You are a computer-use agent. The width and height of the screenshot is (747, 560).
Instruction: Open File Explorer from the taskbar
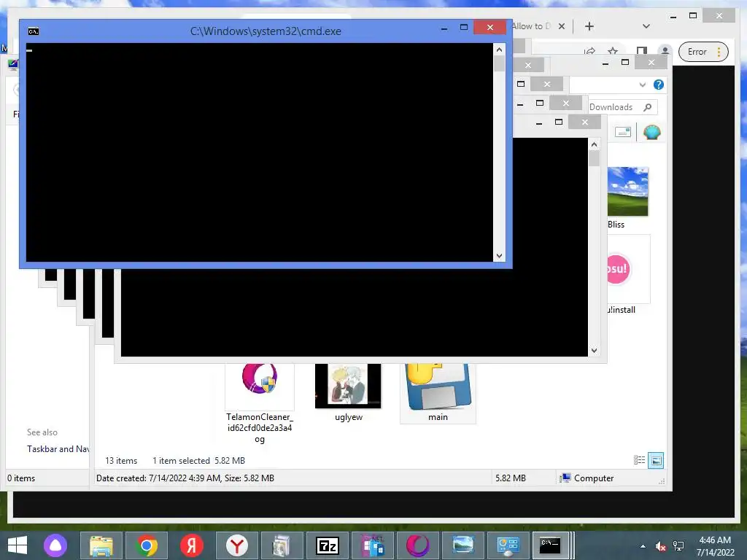[x=101, y=545]
